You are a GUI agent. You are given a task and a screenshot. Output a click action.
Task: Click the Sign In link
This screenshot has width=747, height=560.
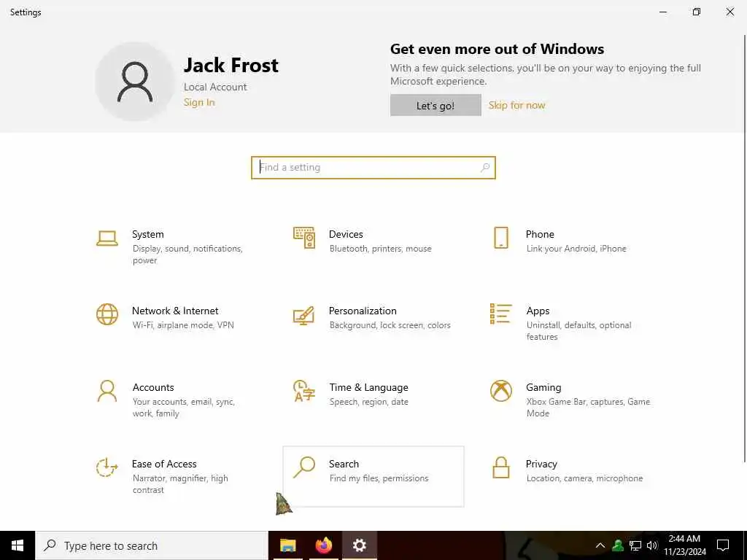[x=199, y=102]
